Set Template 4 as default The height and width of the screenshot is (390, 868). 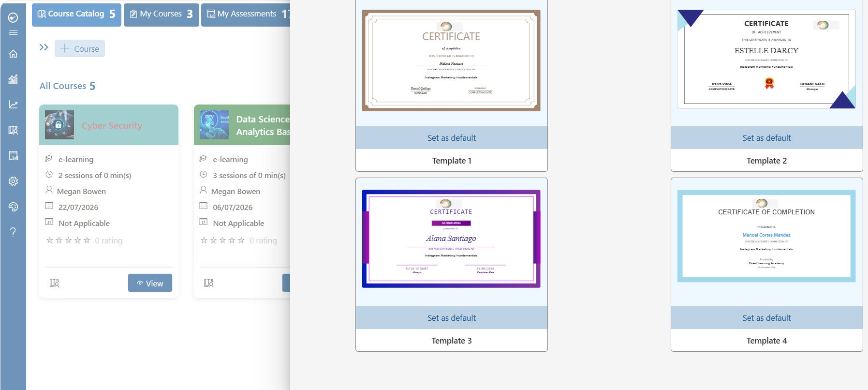[766, 318]
